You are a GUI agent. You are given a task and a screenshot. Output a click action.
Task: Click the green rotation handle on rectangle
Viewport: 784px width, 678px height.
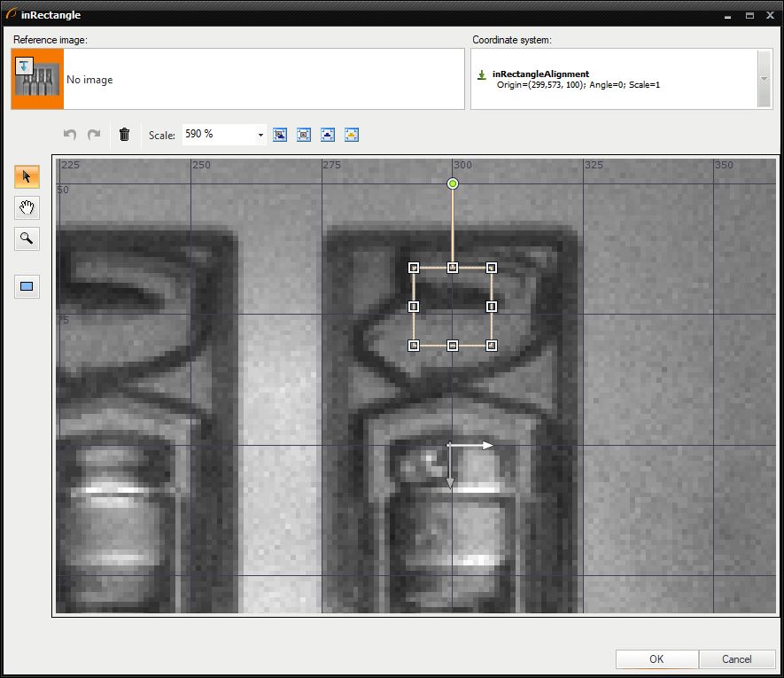(x=453, y=183)
